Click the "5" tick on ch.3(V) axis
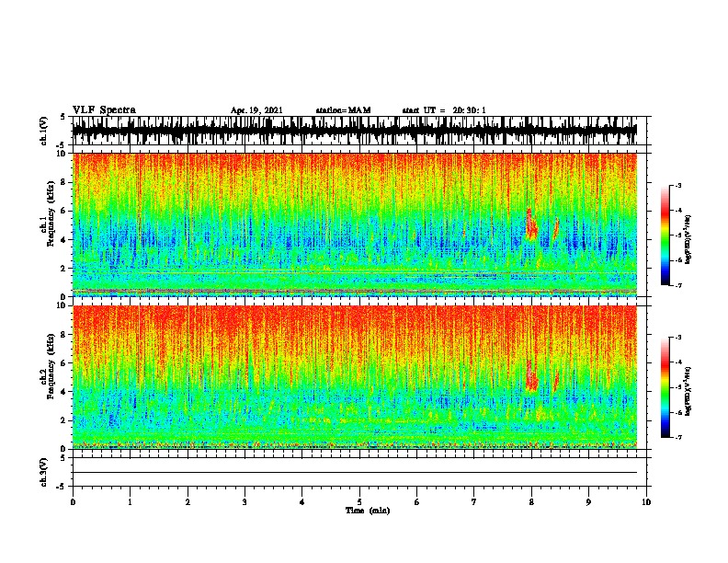Image resolution: width=728 pixels, height=563 pixels. coord(63,457)
